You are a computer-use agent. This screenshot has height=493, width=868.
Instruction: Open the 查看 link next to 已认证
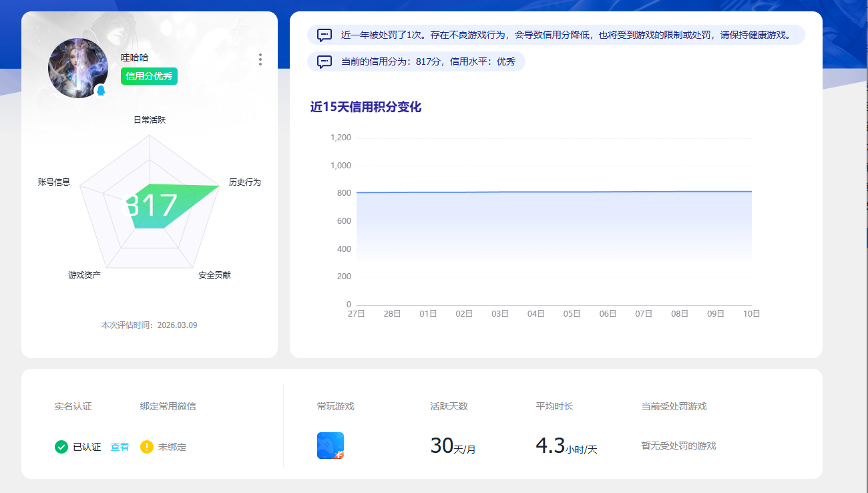120,447
